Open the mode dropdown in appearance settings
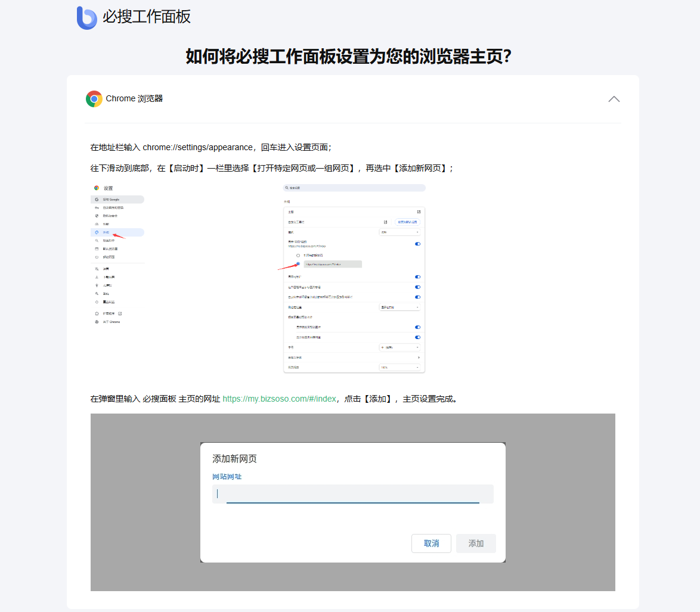The image size is (700, 612). (x=399, y=232)
